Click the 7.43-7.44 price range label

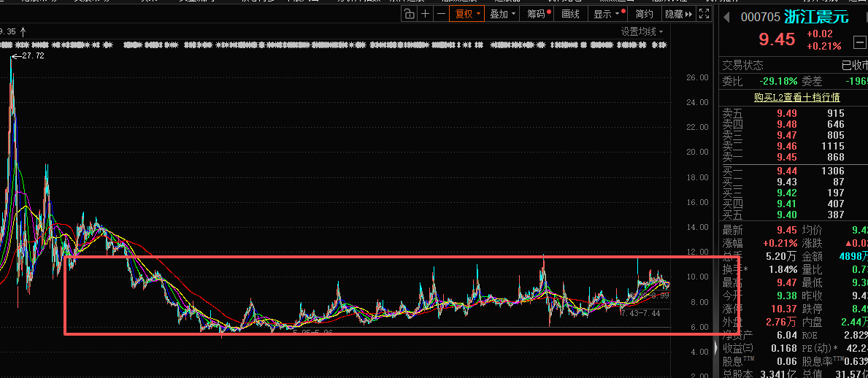click(640, 313)
